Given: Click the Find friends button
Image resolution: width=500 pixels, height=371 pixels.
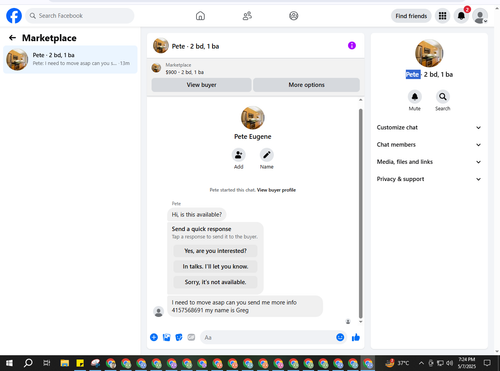Looking at the screenshot, I should tap(411, 16).
